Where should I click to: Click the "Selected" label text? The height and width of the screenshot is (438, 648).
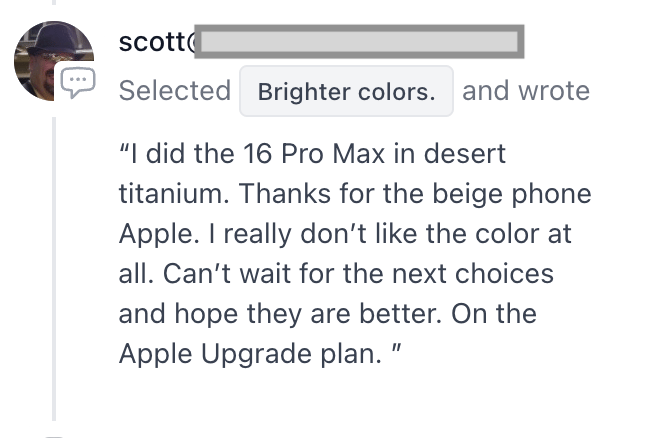[x=175, y=91]
